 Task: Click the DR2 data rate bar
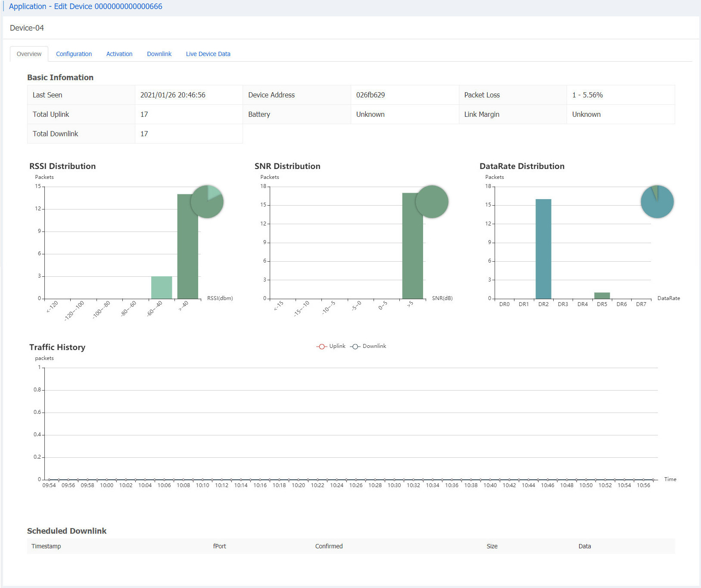point(543,249)
